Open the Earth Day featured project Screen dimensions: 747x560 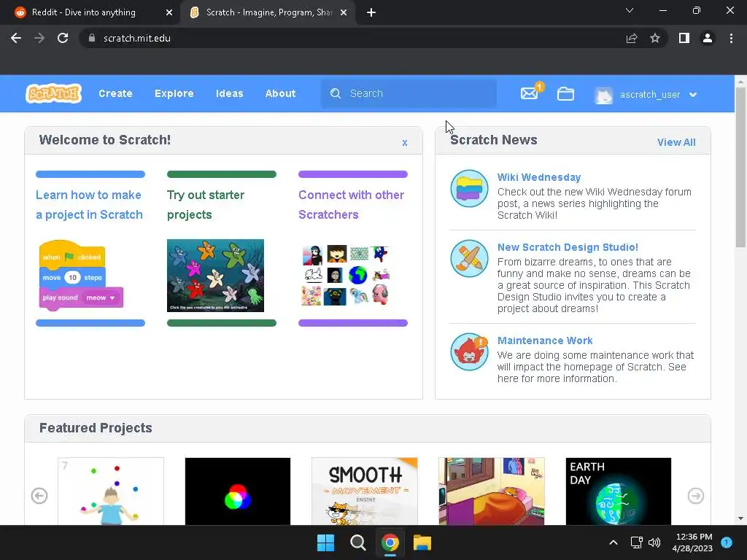click(619, 491)
